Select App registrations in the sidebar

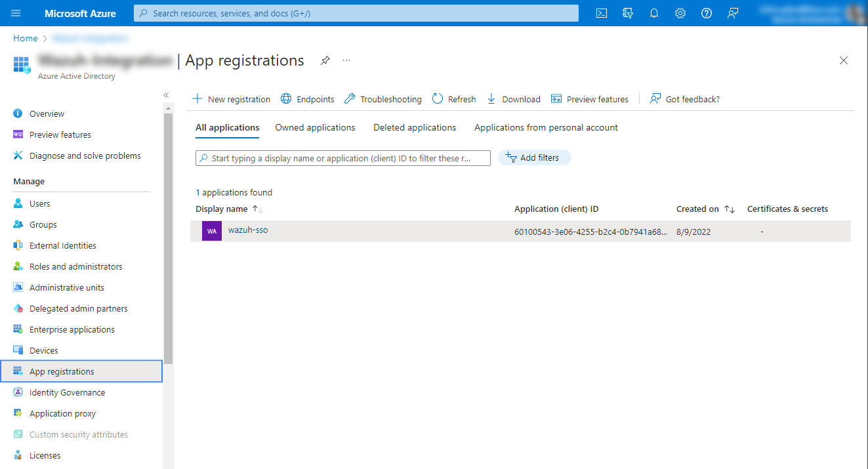tap(81, 371)
